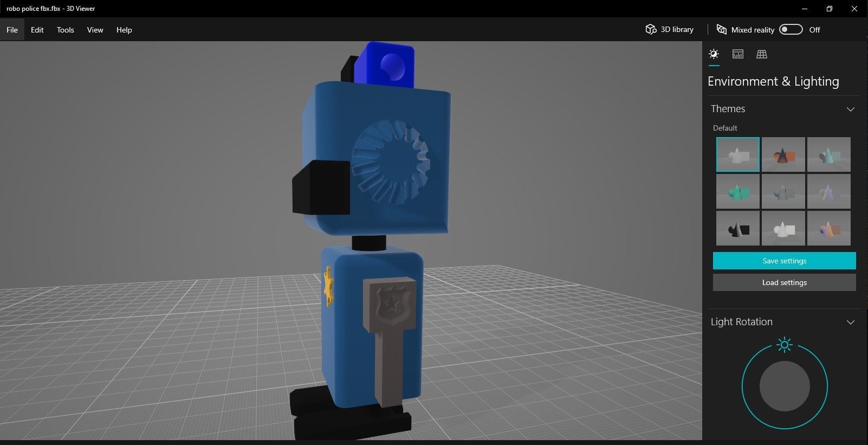This screenshot has height=445, width=868.
Task: Click the Themes section heading
Action: click(728, 109)
